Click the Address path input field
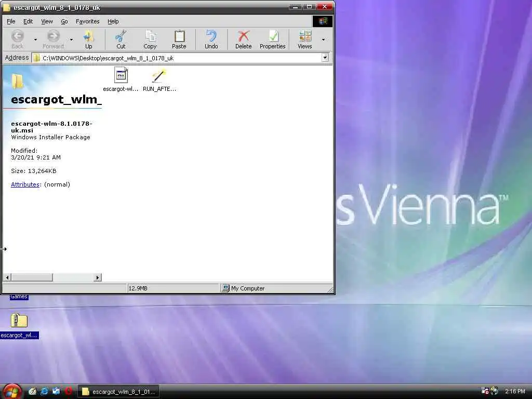 point(181,58)
